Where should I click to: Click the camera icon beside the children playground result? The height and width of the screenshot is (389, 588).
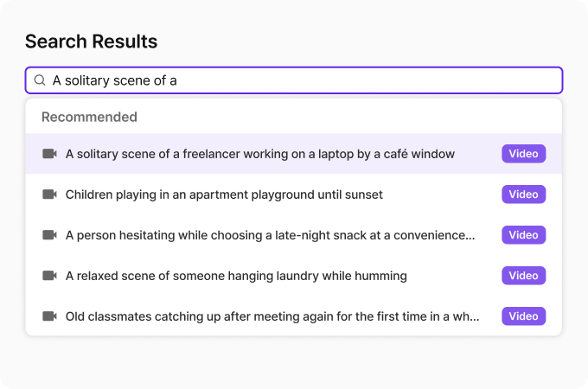pos(49,194)
